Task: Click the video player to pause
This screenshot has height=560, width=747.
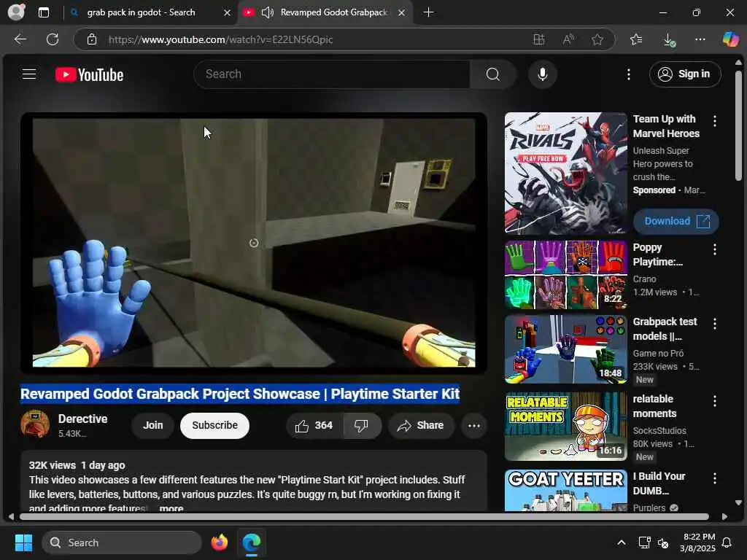Action: coord(254,243)
